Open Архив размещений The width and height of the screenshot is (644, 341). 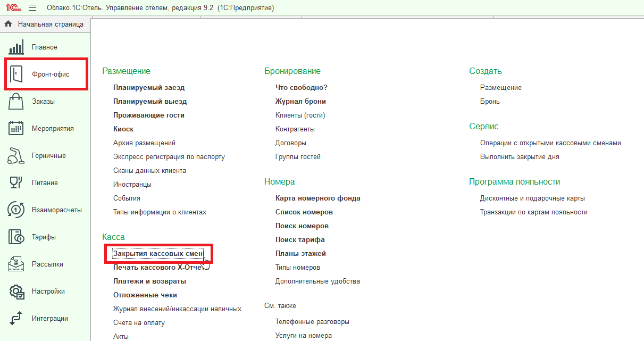[144, 143]
